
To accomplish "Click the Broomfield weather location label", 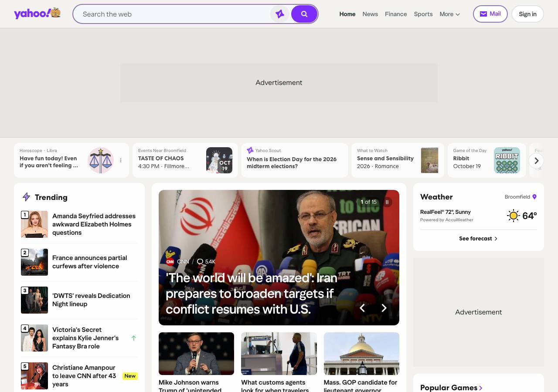I will click(x=517, y=197).
